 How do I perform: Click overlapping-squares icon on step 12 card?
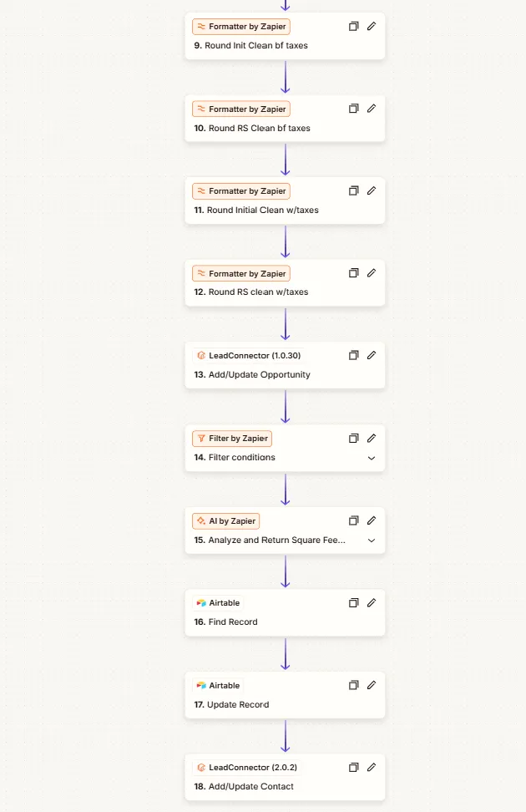(x=353, y=273)
